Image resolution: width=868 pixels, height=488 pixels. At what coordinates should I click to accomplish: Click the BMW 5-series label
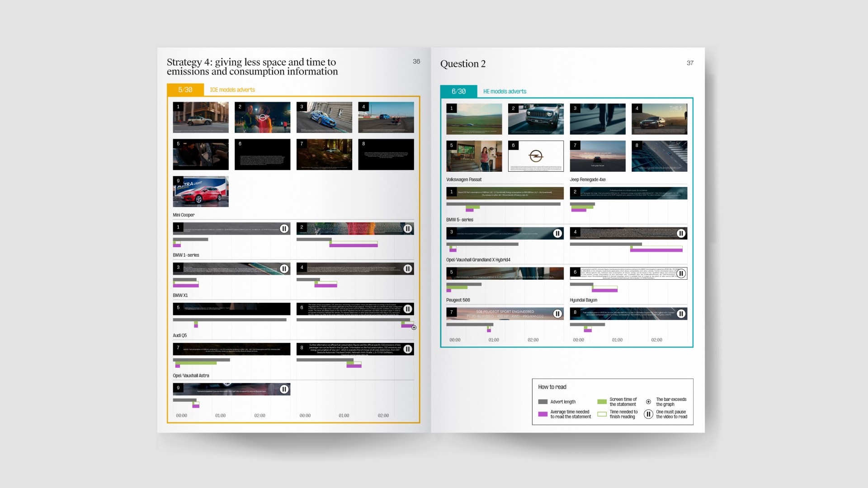(460, 220)
